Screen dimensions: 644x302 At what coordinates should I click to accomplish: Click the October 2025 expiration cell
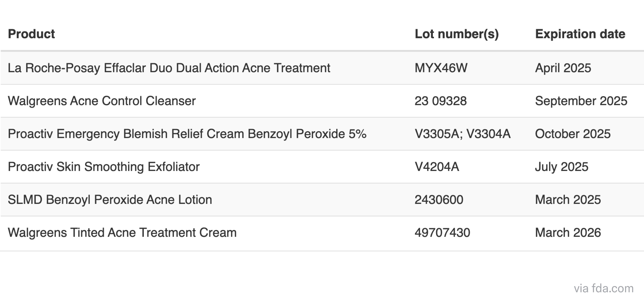click(x=573, y=134)
